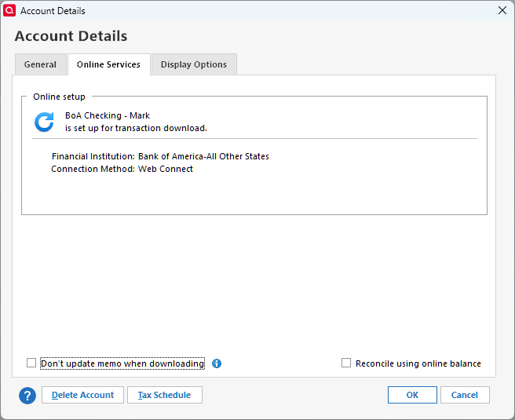Click the 'Web Connect' connection method text

click(x=166, y=169)
